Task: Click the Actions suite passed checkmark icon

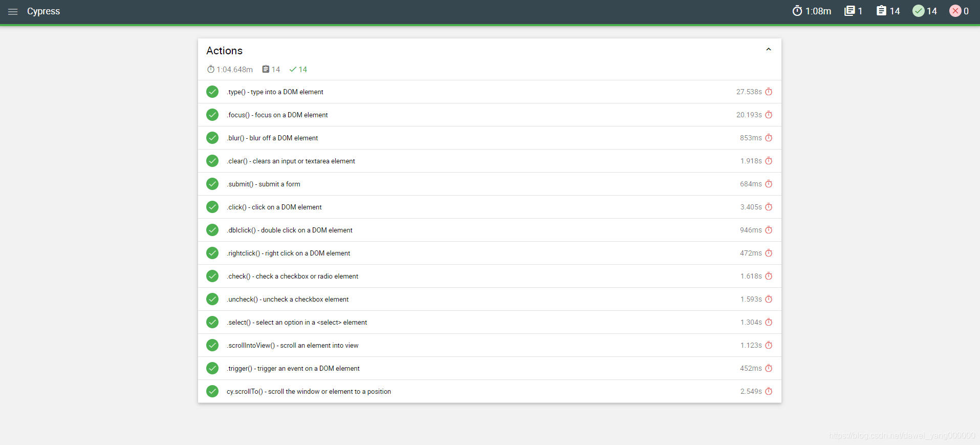Action: pos(293,69)
